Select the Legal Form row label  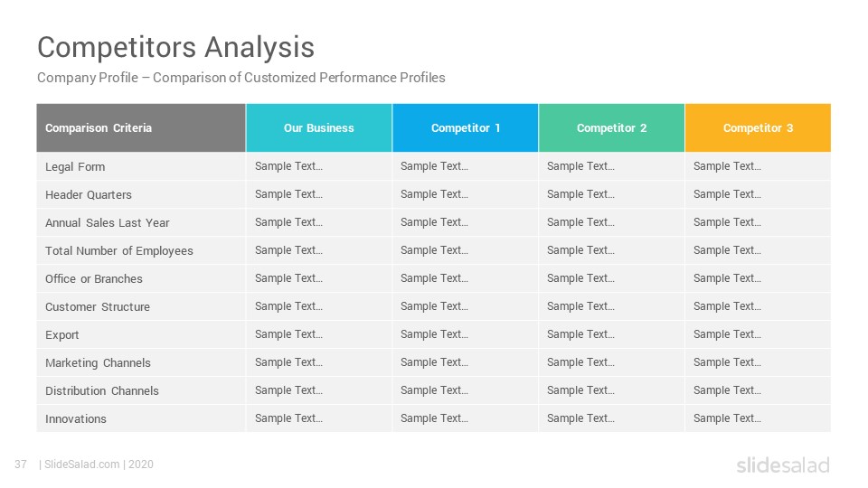75,166
